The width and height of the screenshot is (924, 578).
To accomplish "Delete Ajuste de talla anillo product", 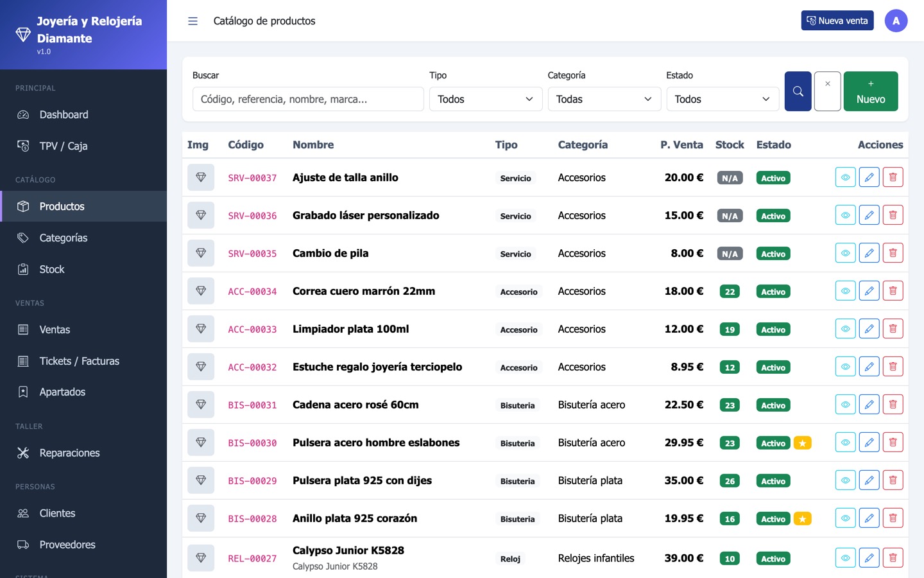I will (x=893, y=177).
